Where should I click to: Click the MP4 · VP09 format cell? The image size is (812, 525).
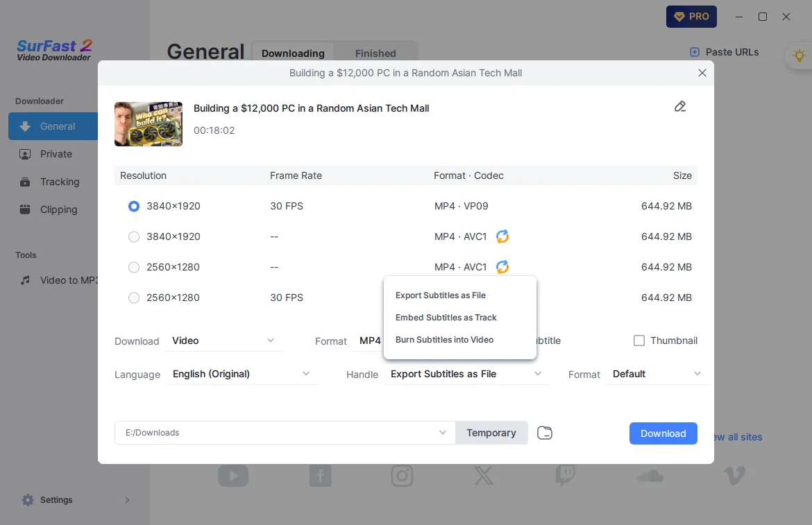462,207
